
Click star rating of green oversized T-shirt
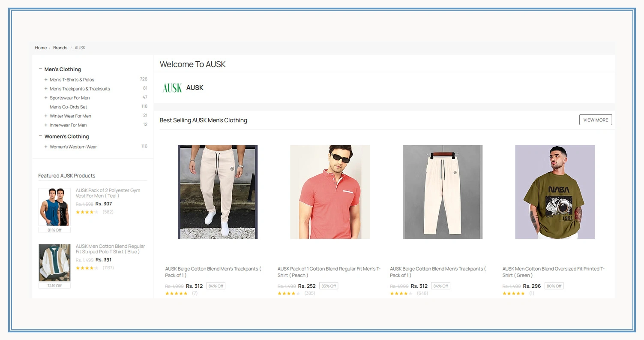tap(513, 293)
